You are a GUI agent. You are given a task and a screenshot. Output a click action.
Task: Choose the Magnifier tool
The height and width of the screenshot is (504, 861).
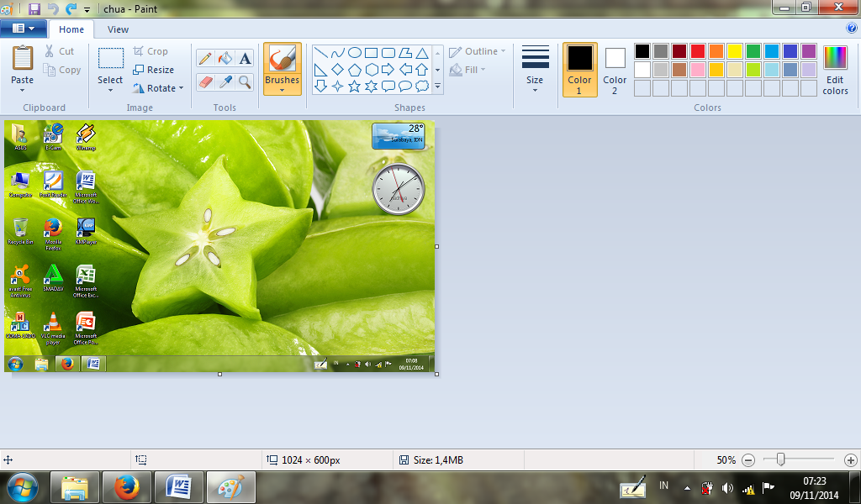click(243, 81)
